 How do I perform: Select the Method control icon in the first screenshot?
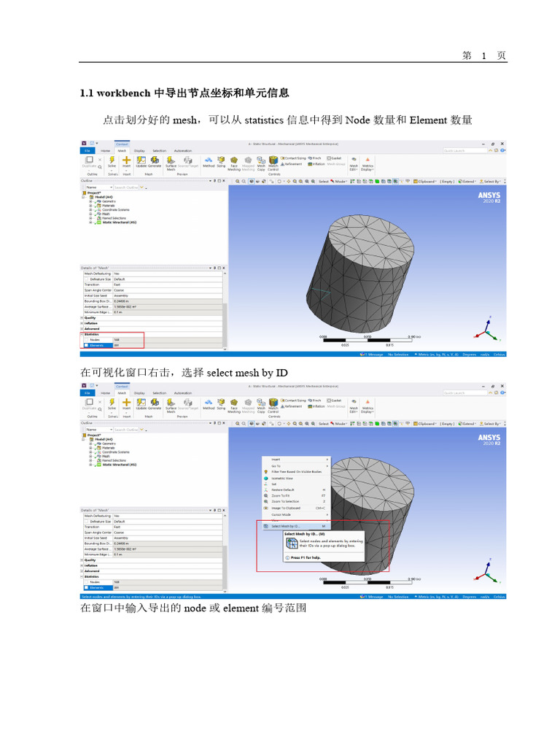pyautogui.click(x=209, y=161)
